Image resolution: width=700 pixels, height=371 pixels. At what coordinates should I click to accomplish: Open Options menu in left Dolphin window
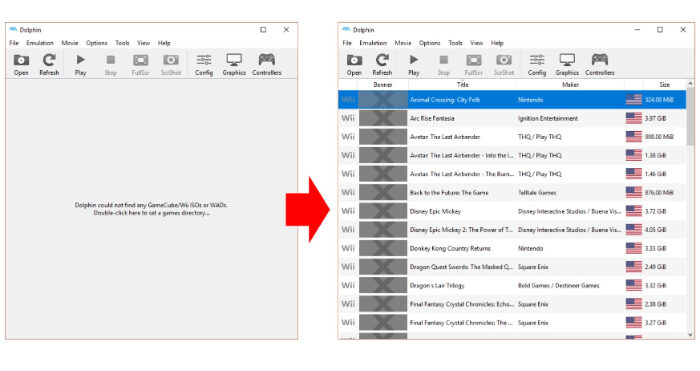pyautogui.click(x=96, y=43)
